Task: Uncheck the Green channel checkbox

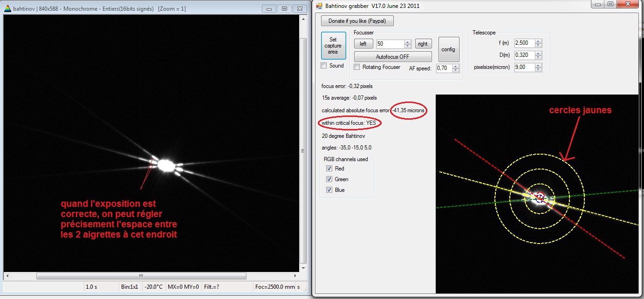Action: pyautogui.click(x=329, y=179)
